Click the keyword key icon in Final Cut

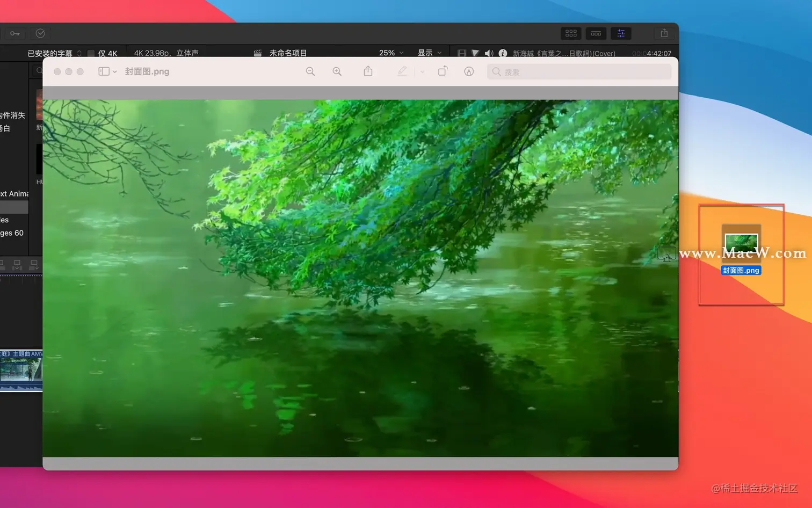[x=15, y=33]
